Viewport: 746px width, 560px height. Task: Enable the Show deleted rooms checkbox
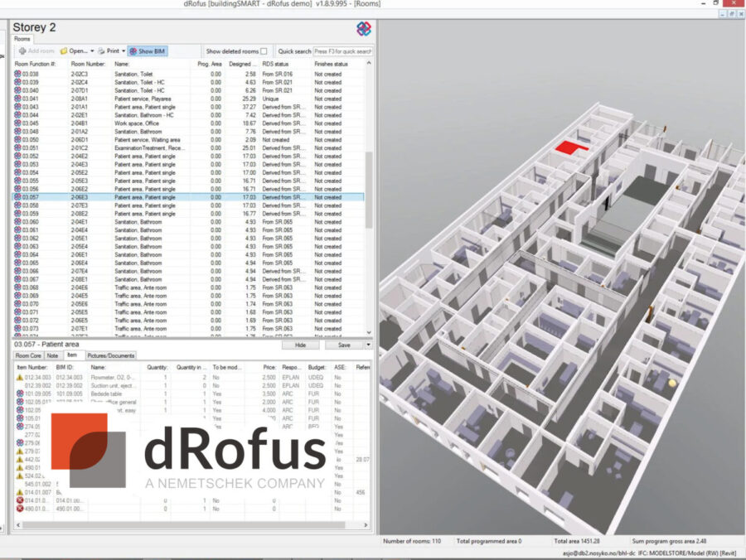tap(264, 51)
